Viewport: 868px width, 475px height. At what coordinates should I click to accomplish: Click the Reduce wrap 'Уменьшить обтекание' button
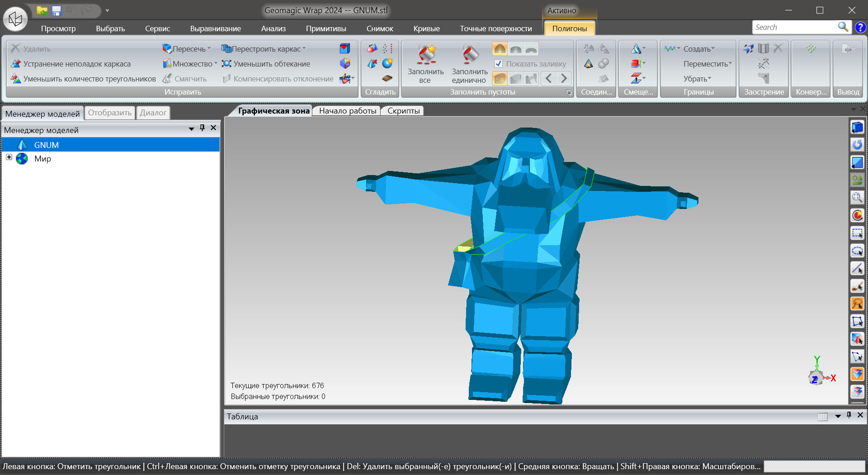pyautogui.click(x=266, y=64)
